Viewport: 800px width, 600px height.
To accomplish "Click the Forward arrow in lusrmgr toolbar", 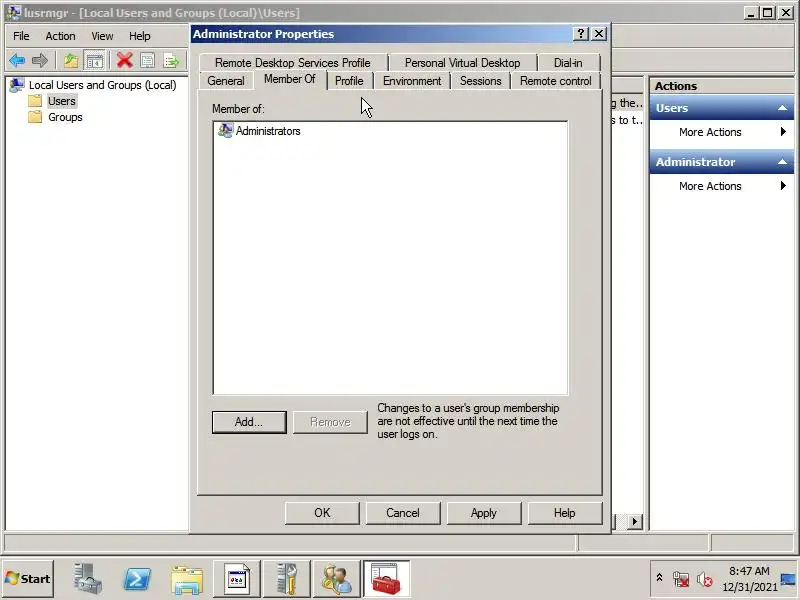I will pyautogui.click(x=40, y=61).
